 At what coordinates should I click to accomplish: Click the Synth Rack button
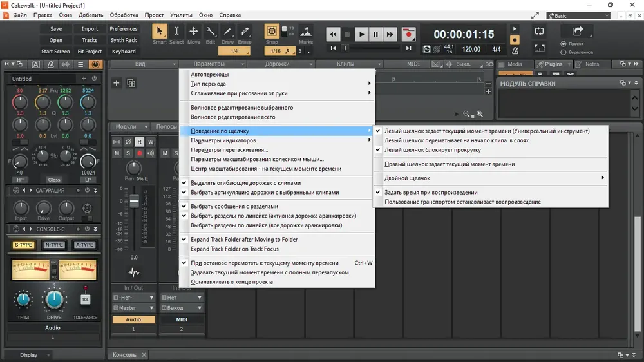pyautogui.click(x=123, y=41)
